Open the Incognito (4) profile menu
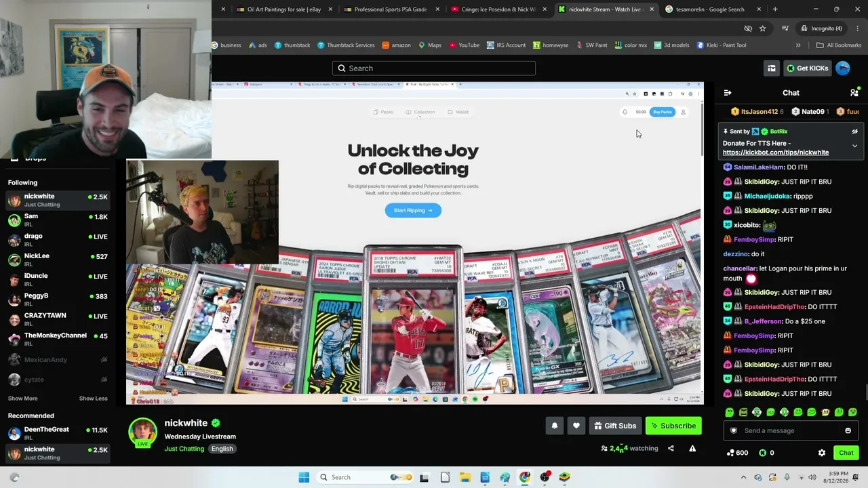 pyautogui.click(x=821, y=28)
